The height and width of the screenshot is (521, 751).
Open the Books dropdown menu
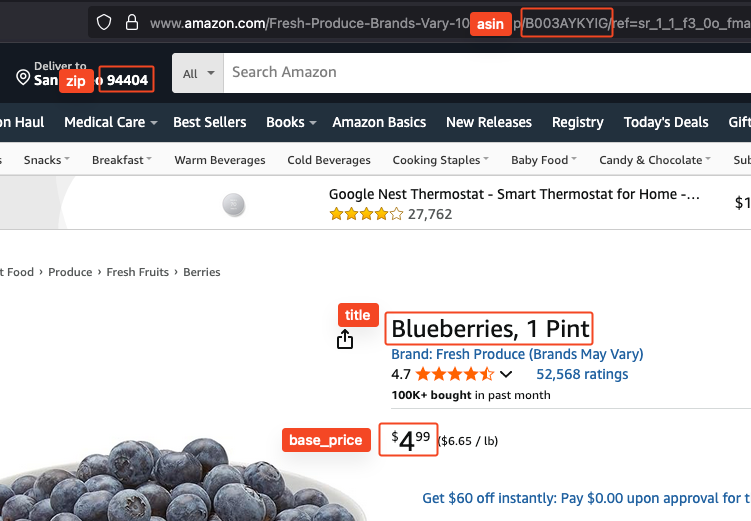(291, 122)
